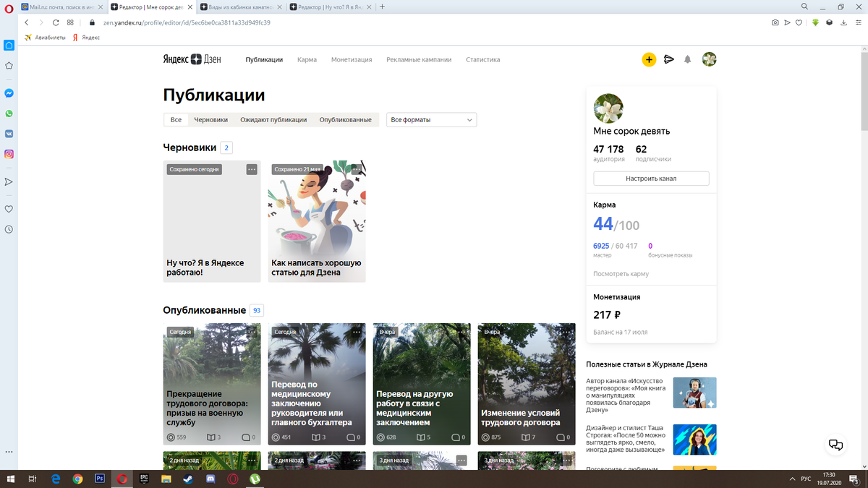Open the "Изменение условий трудового договора" article card
Screen dimensions: 868x488
pyautogui.click(x=527, y=384)
